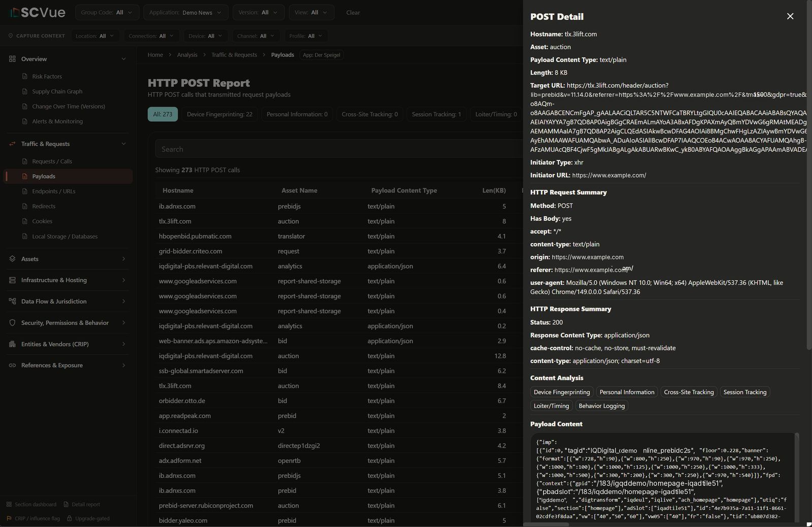The width and height of the screenshot is (812, 527).
Task: Open the View dropdown
Action: point(311,12)
